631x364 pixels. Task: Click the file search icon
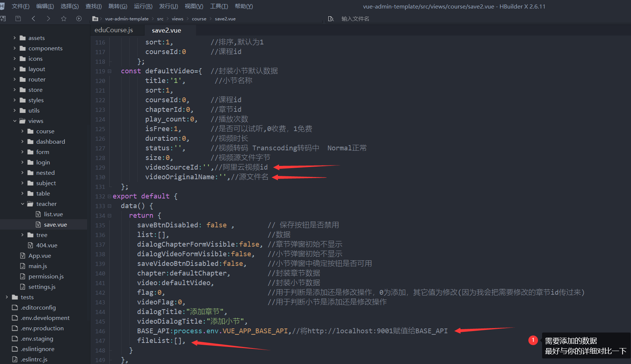pyautogui.click(x=331, y=19)
